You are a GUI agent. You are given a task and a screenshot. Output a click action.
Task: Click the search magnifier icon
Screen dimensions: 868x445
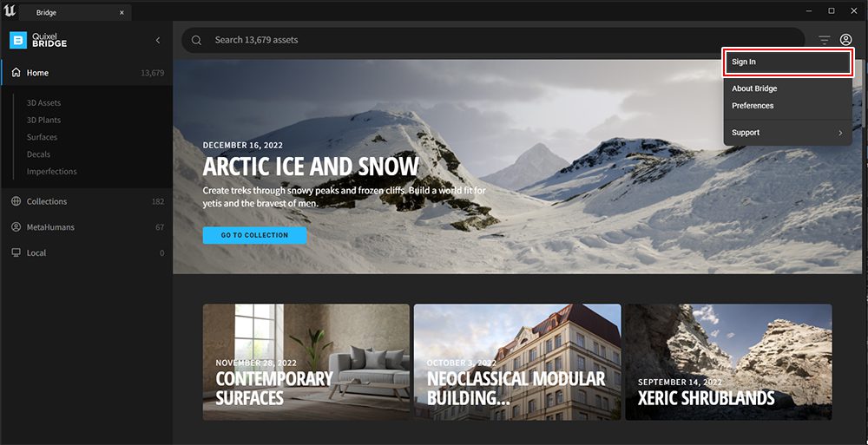196,40
